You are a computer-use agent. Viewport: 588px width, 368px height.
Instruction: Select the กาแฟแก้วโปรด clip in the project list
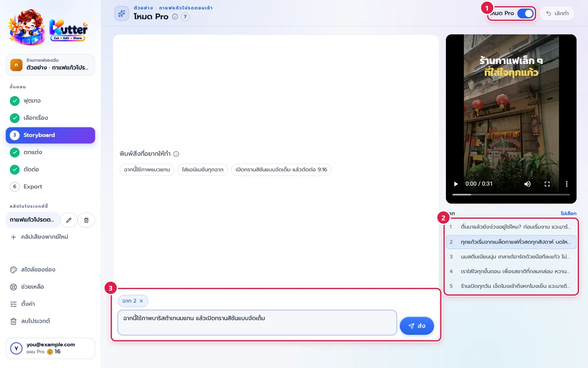(33, 220)
